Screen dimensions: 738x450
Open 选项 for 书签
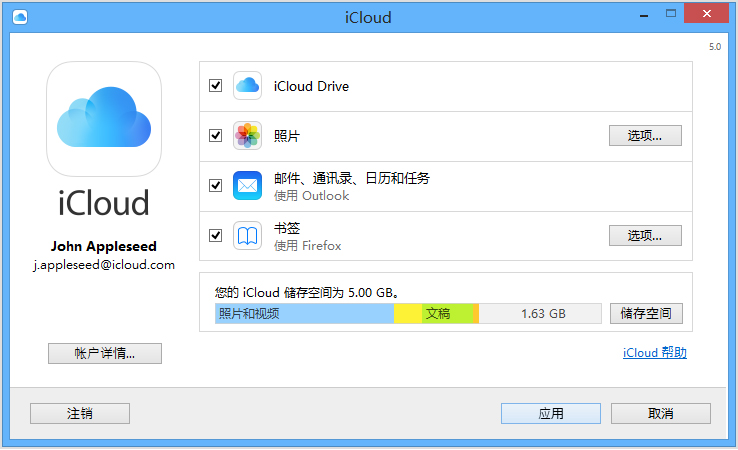tap(645, 236)
